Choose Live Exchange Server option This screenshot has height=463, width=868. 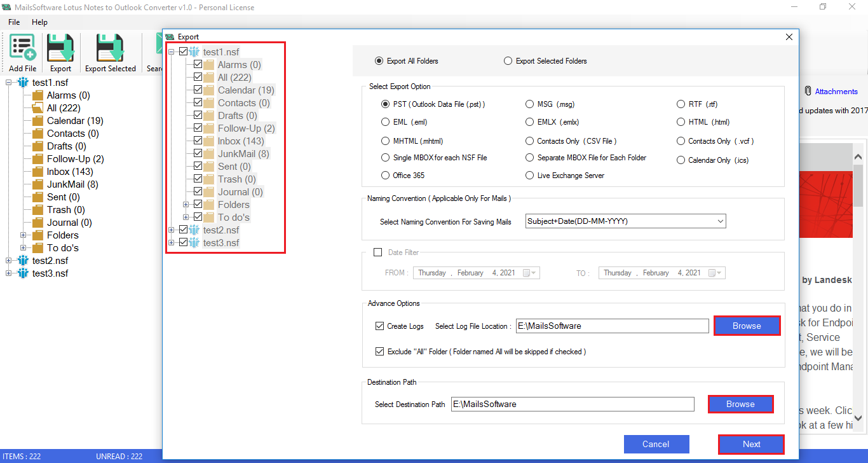(530, 176)
